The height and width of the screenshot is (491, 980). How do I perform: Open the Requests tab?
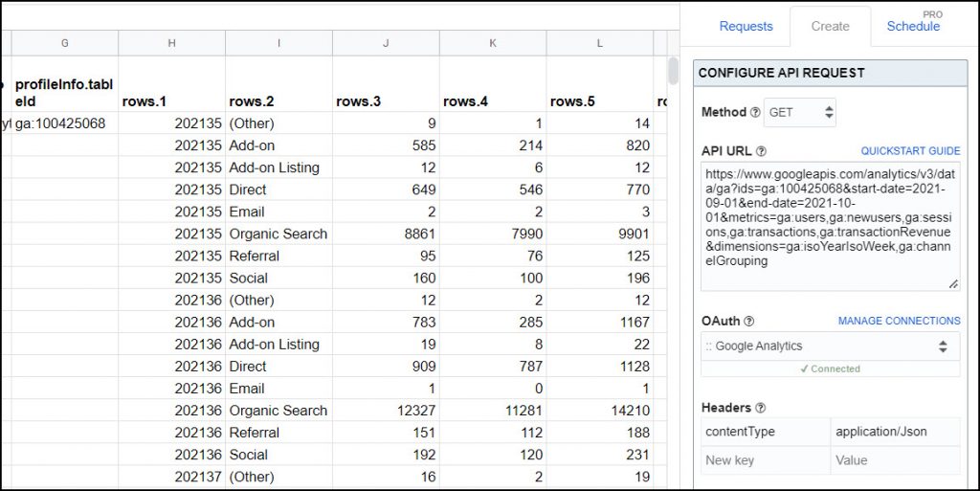746,26
